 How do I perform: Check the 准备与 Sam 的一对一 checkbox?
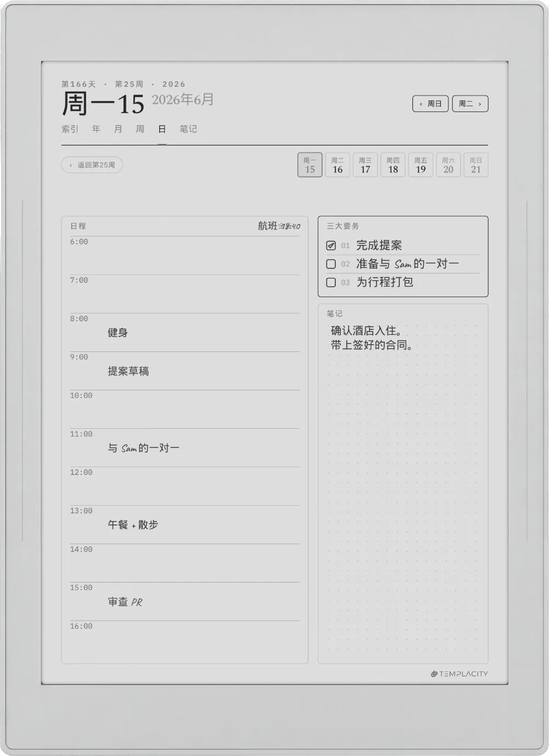tap(331, 264)
